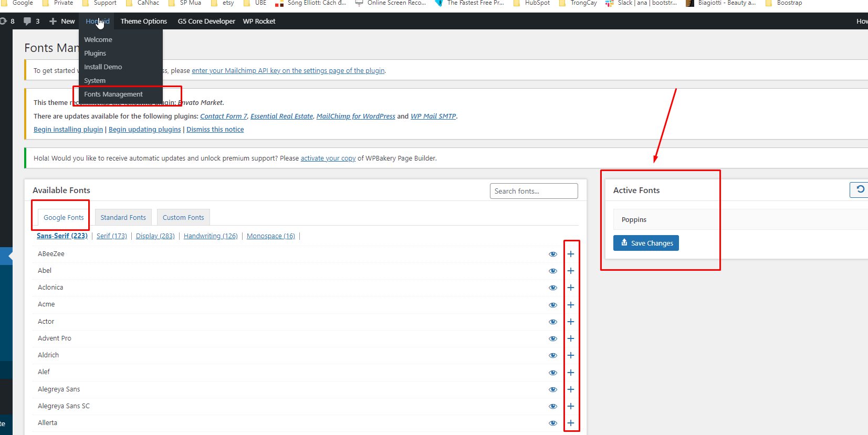Filter fonts by Serif (173) category
Image resolution: width=868 pixels, height=435 pixels.
click(112, 236)
